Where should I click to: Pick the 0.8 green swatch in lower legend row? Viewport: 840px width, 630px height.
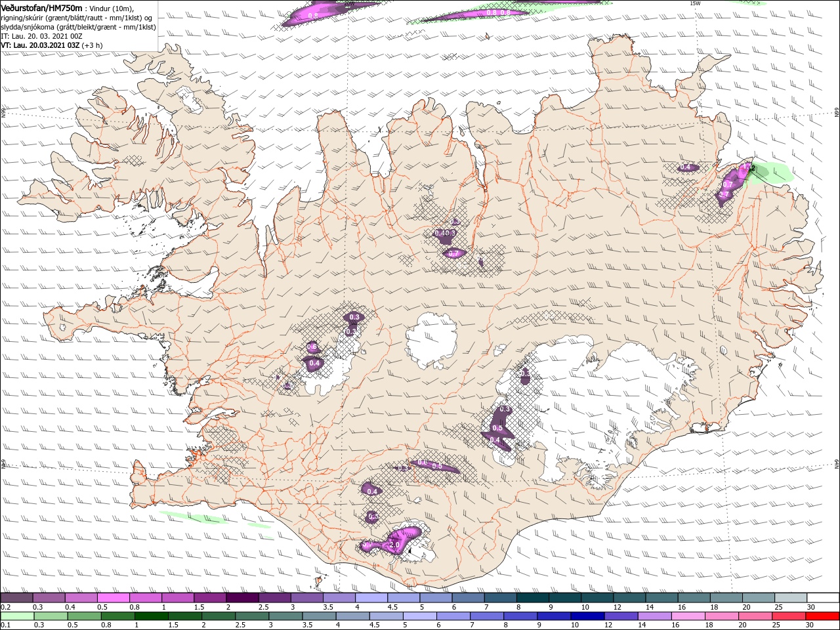pyautogui.click(x=117, y=616)
